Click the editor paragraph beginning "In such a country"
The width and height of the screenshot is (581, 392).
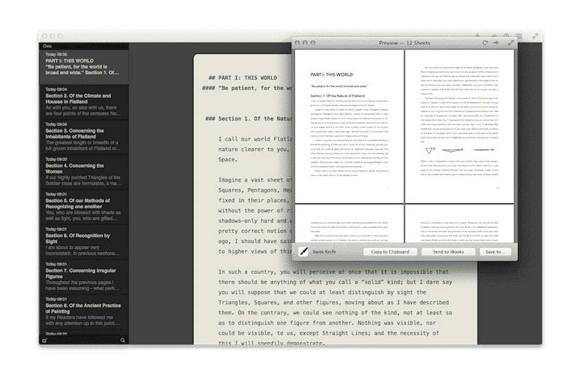(x=335, y=308)
